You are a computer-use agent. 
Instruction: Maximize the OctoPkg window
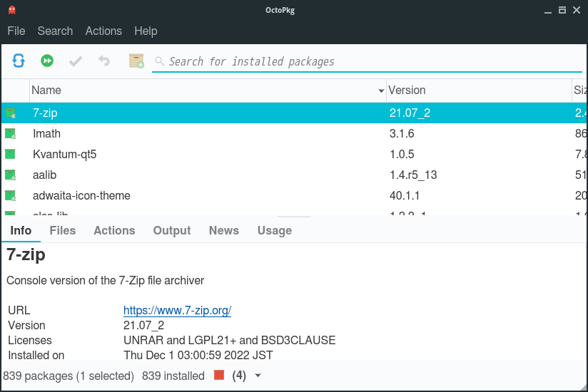[562, 10]
